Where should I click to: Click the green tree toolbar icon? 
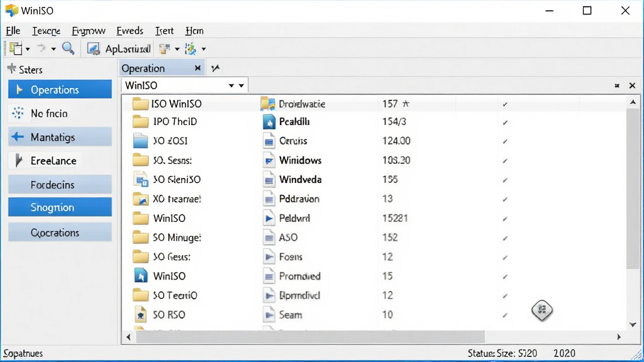(191, 48)
